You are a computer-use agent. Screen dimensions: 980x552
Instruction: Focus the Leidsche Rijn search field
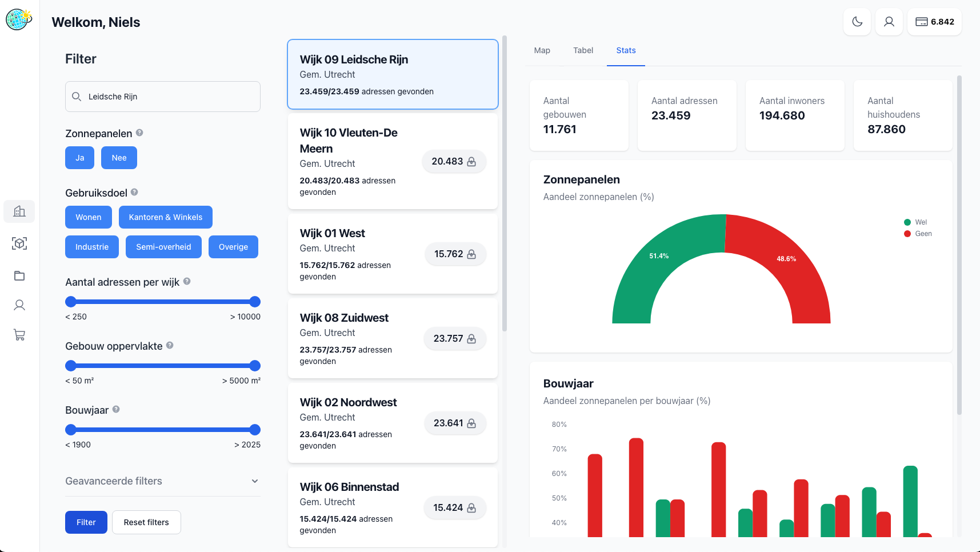point(163,97)
